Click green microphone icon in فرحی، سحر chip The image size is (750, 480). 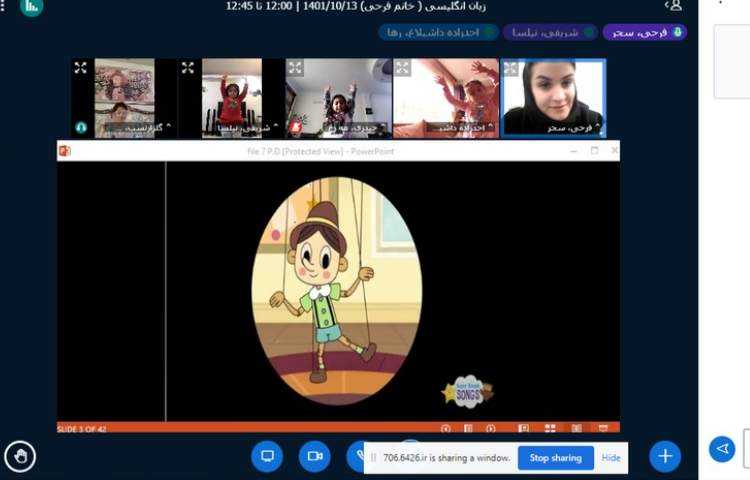coord(677,32)
